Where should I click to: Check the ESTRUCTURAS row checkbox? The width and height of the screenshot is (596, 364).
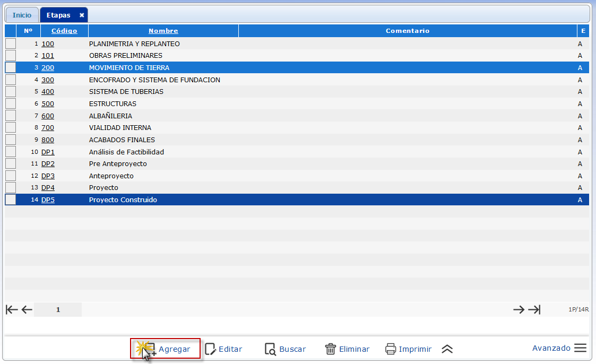click(x=11, y=103)
